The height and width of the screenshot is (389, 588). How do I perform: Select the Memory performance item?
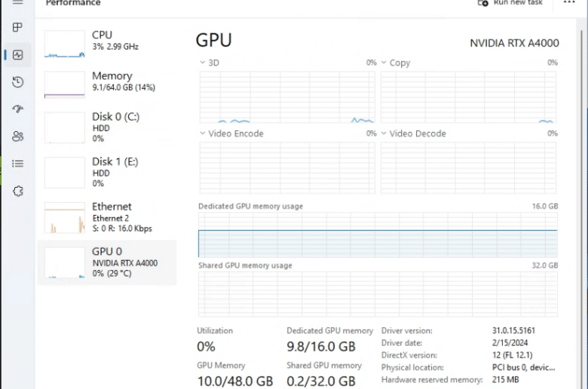tap(107, 84)
